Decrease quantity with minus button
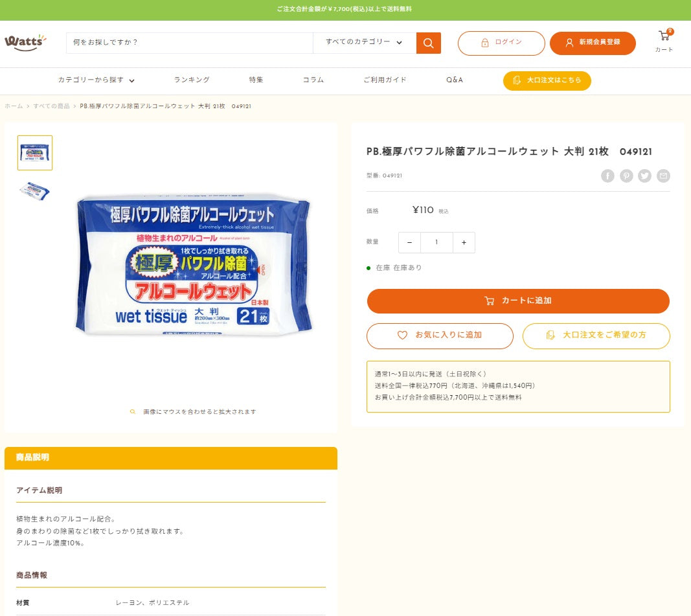This screenshot has height=616, width=691. pyautogui.click(x=409, y=242)
